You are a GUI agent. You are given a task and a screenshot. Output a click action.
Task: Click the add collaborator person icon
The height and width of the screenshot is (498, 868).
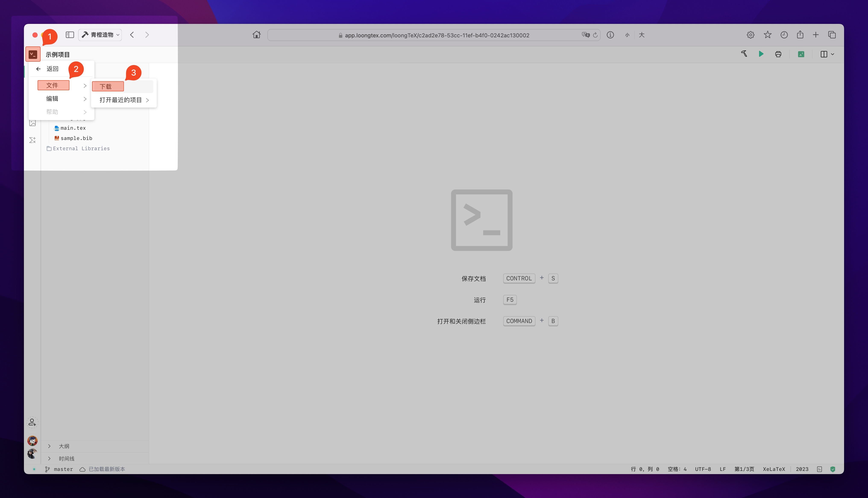pyautogui.click(x=32, y=422)
